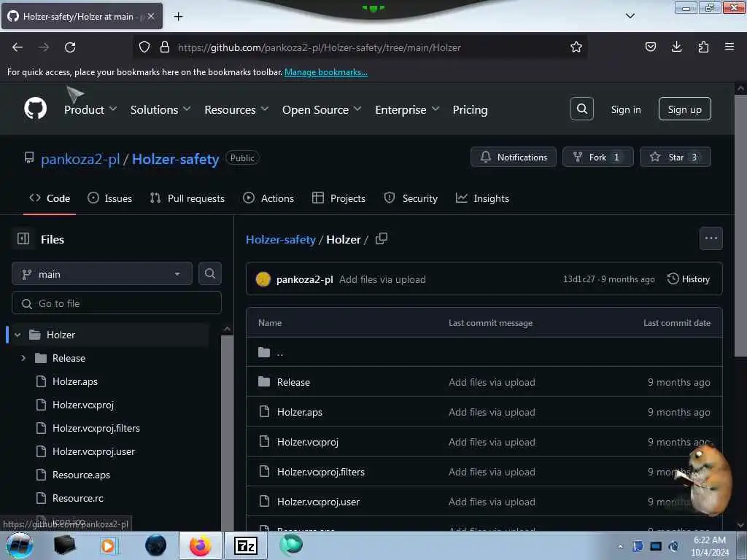This screenshot has height=560, width=747.
Task: Click the Windows Start orb
Action: pyautogui.click(x=19, y=545)
